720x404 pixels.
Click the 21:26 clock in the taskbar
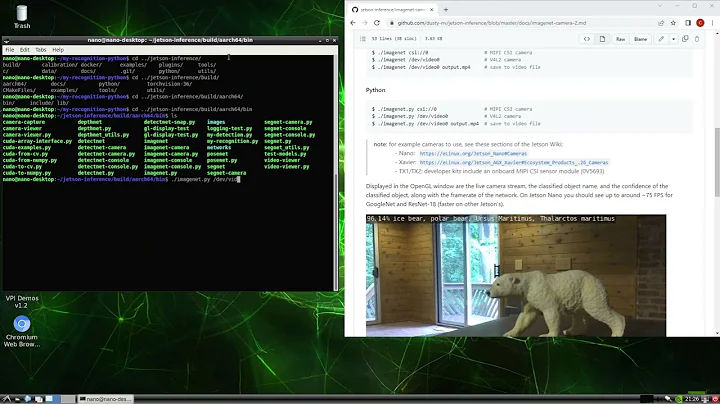click(692, 399)
